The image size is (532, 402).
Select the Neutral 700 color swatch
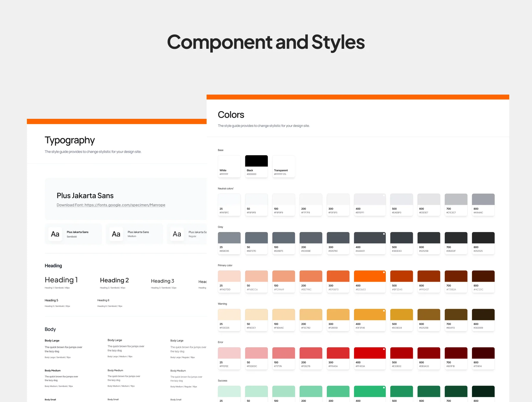[456, 205]
